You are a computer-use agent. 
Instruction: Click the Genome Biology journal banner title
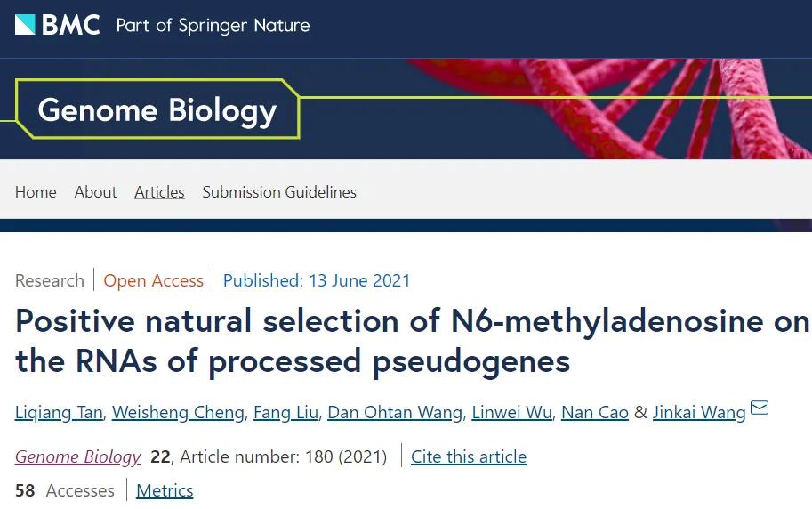coord(157,109)
